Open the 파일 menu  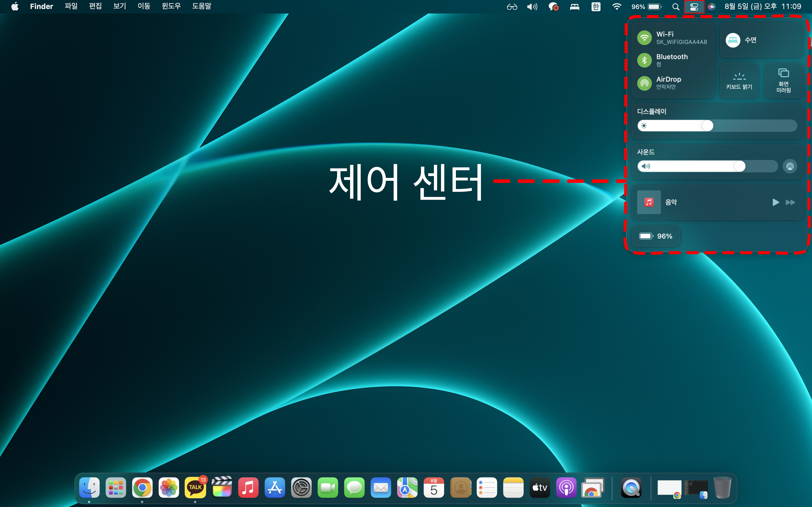click(71, 6)
